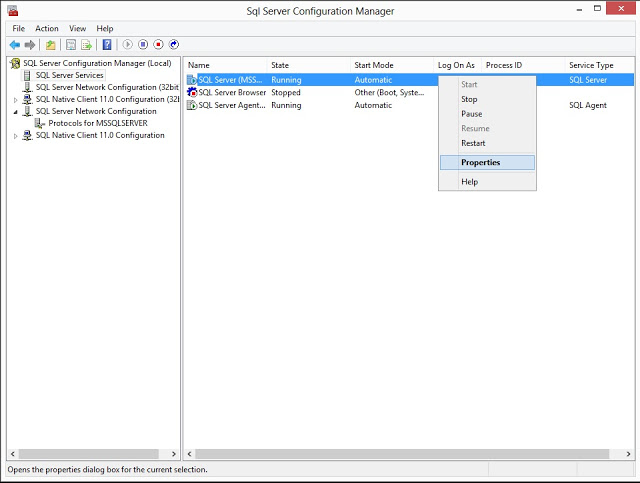Click the SQL Server Configuration Manager root icon
Viewport: 640px width, 483px height.
coord(15,63)
